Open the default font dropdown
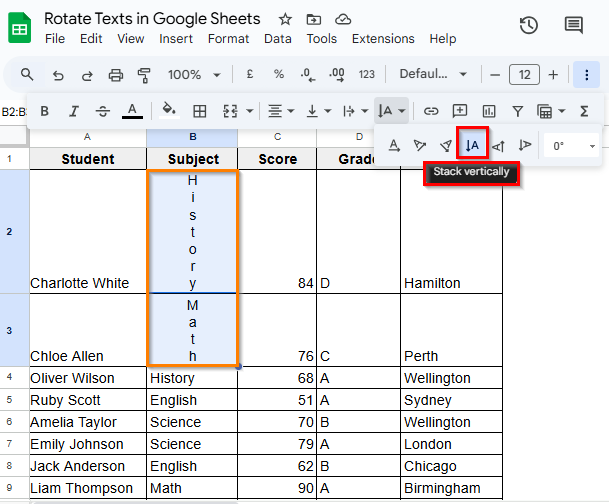The image size is (609, 504). (x=433, y=75)
